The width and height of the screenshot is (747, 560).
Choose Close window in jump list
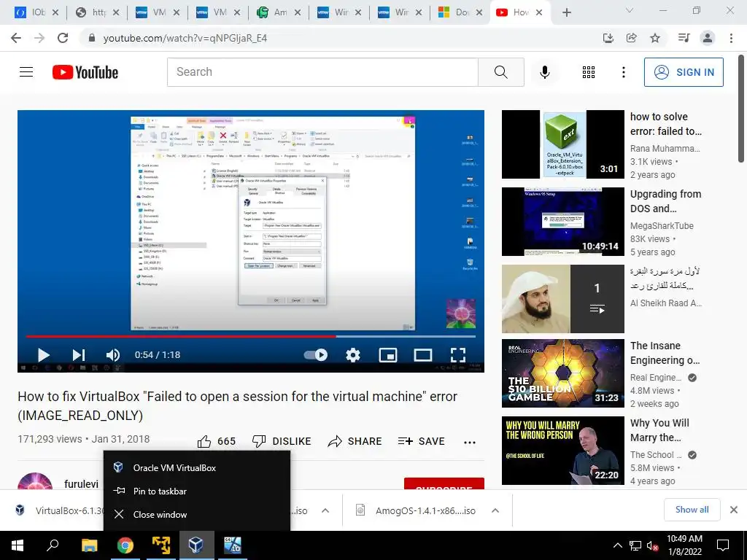pyautogui.click(x=197, y=514)
